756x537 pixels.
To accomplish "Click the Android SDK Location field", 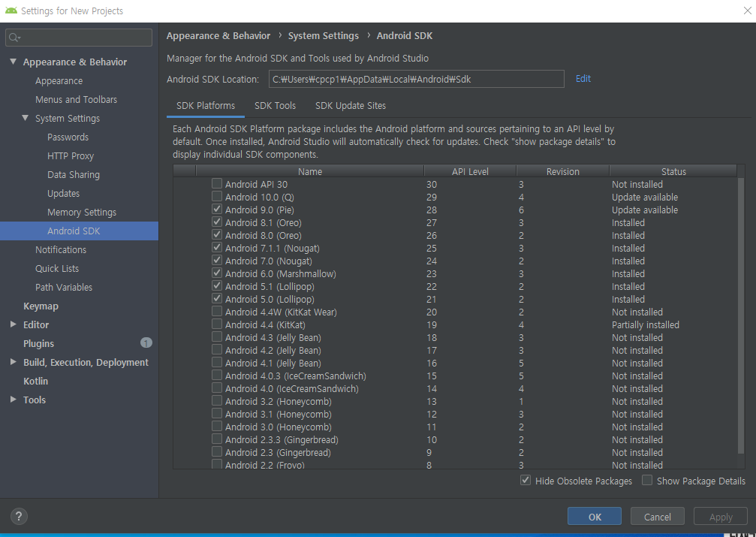I will click(416, 79).
